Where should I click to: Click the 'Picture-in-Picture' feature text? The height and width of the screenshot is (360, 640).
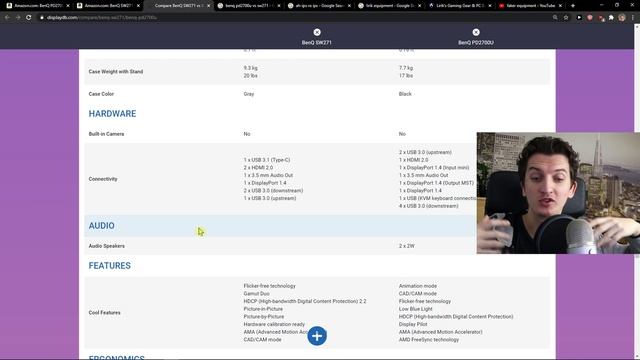pos(263,309)
